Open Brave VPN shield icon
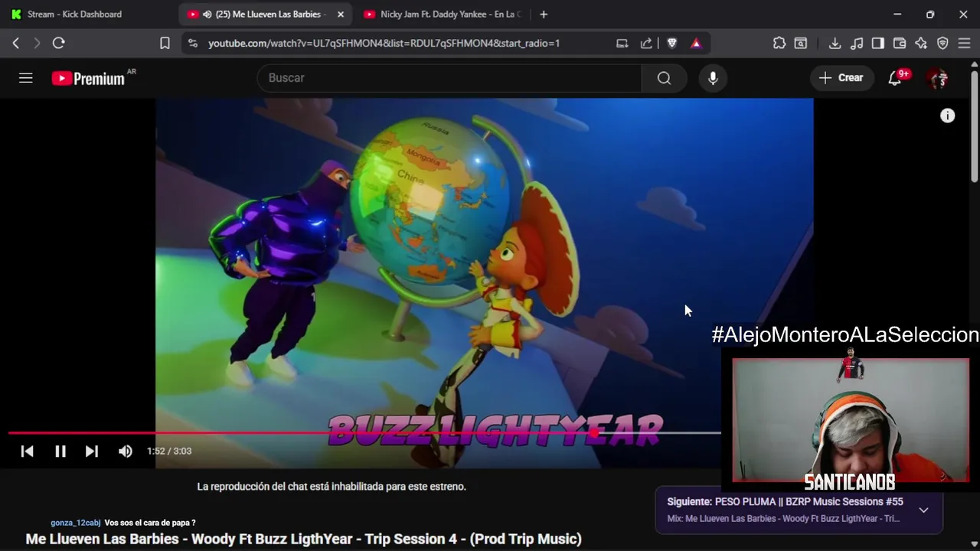Screen dimensions: 980x551 click(942, 44)
